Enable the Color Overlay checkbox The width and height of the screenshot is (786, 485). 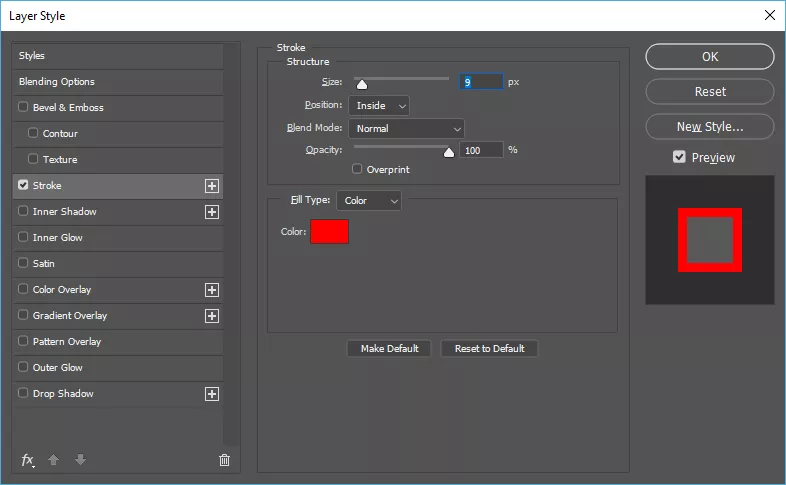tap(23, 289)
